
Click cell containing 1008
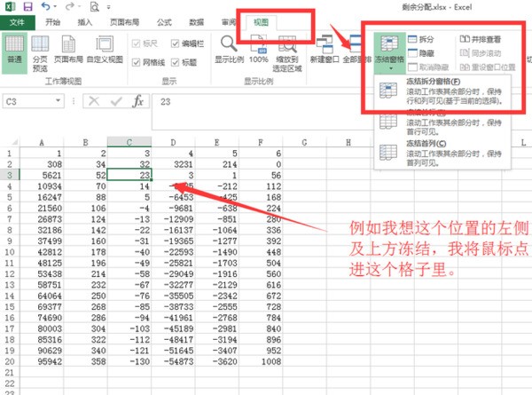(x=261, y=361)
